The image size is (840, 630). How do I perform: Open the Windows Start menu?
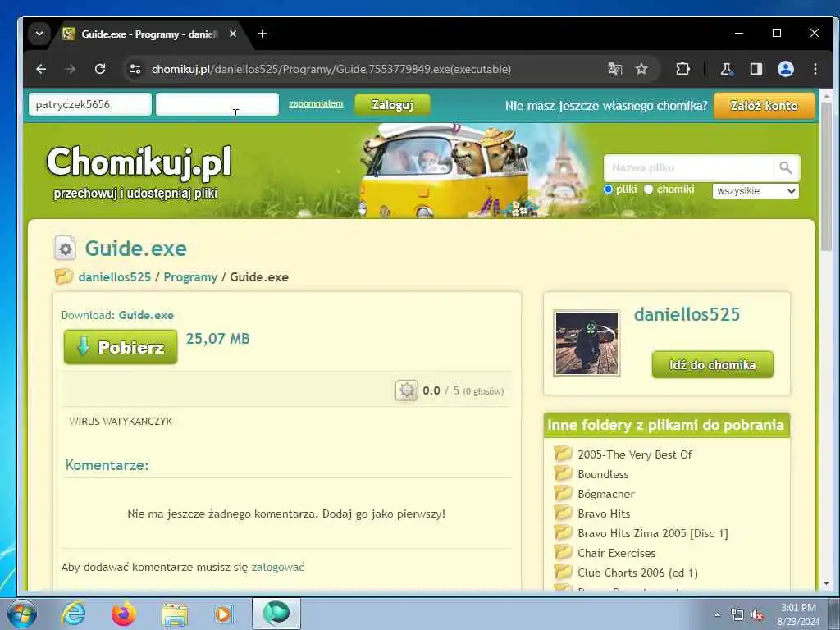tap(22, 614)
